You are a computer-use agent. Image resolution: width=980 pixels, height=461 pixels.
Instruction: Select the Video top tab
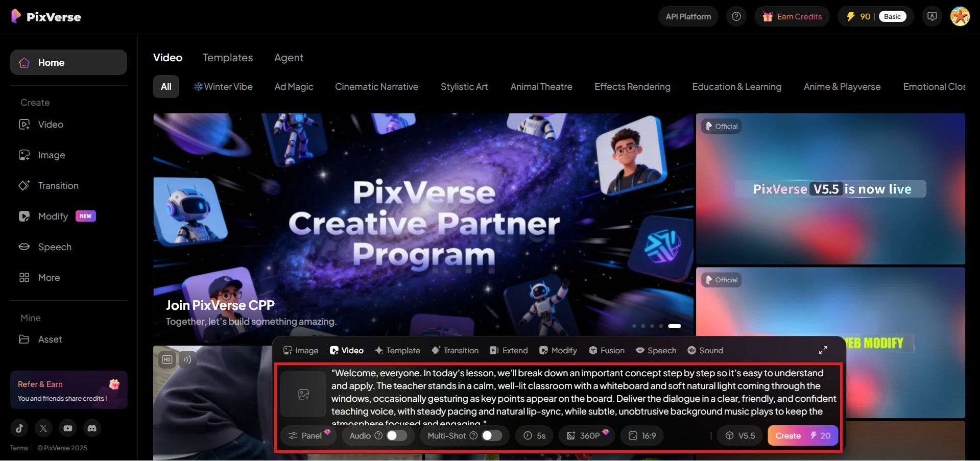(168, 58)
